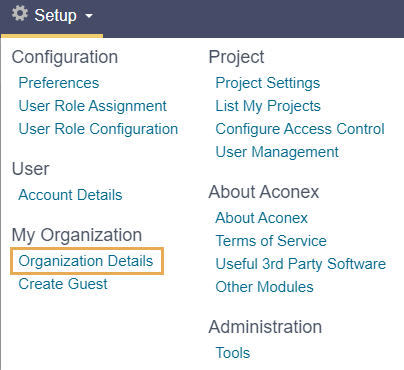Select Other Modules
Image resolution: width=404 pixels, height=370 pixels.
pos(264,287)
